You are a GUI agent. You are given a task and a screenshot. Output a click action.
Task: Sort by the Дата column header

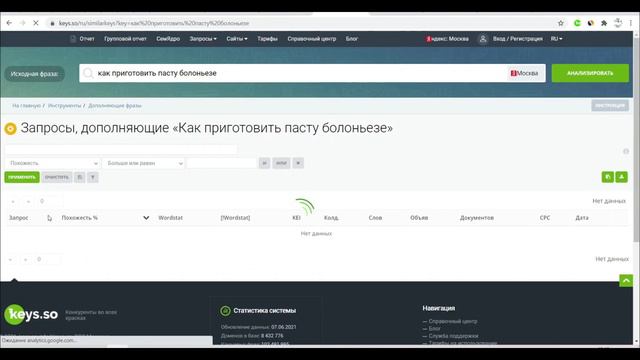(582, 218)
